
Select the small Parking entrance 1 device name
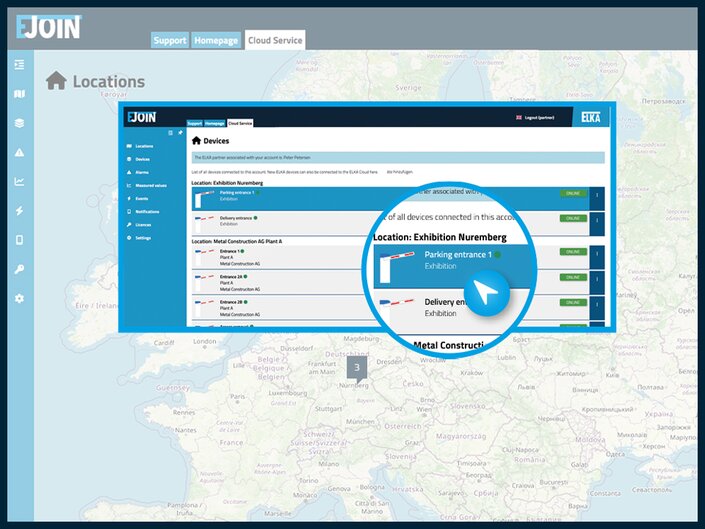pos(237,193)
